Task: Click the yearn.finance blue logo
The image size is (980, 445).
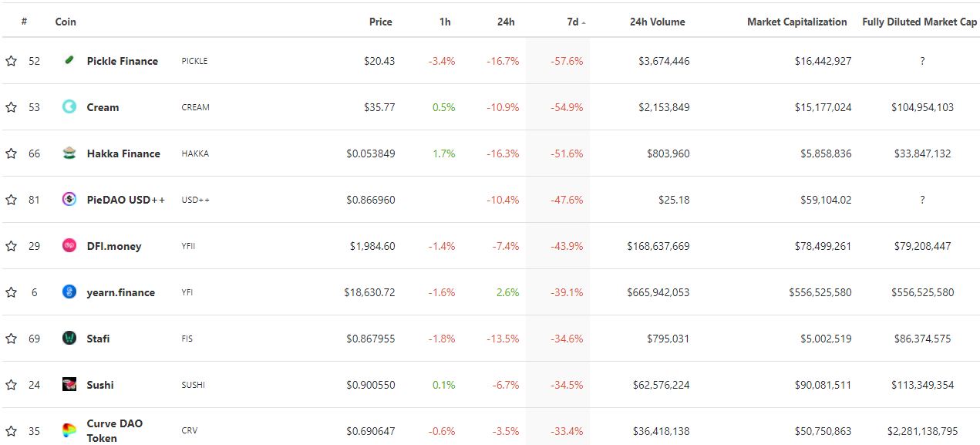Action: (x=69, y=292)
